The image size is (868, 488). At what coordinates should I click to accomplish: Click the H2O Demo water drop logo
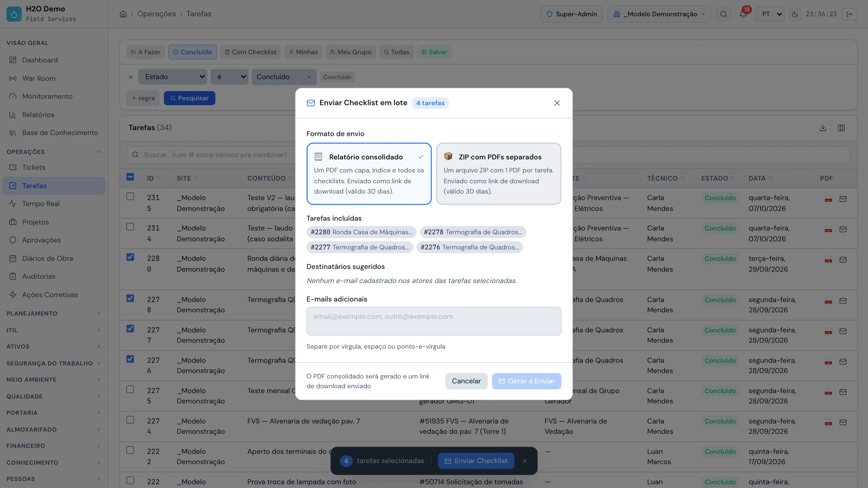[x=14, y=14]
